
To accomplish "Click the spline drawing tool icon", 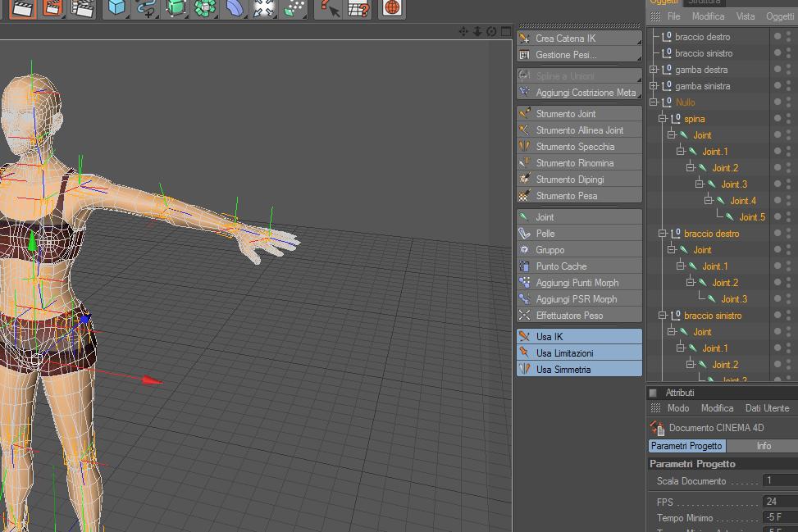I will point(146,7).
